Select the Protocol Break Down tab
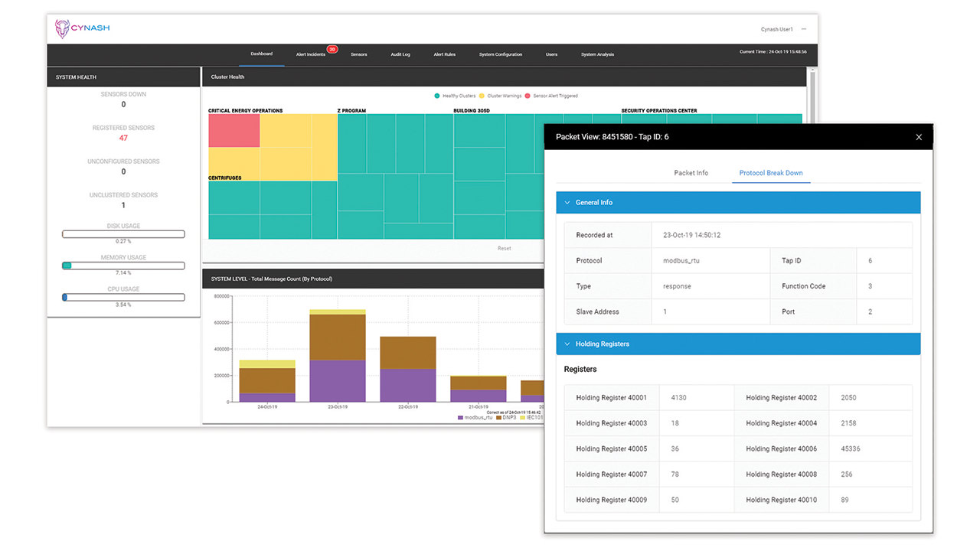Viewport: 980px width, 551px height. 770,173
